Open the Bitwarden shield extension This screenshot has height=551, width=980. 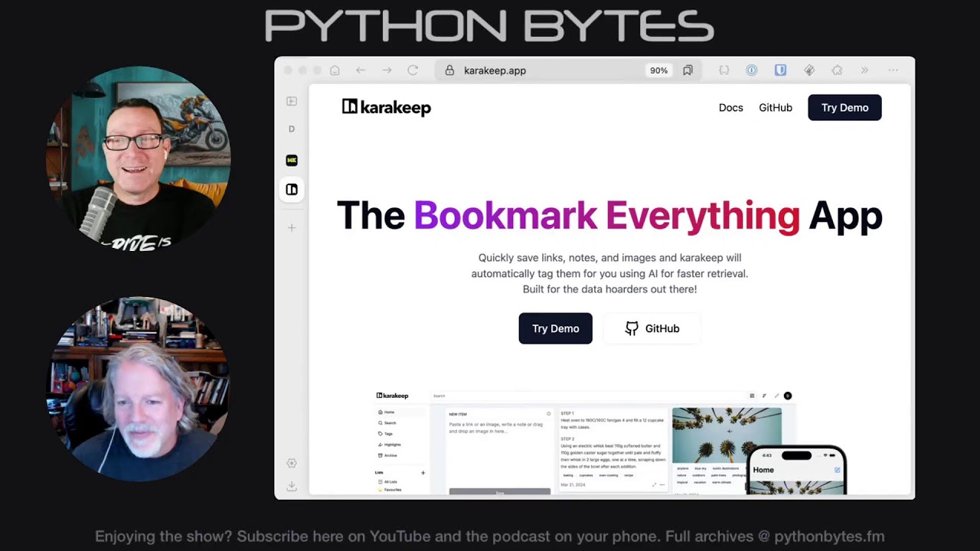click(780, 70)
